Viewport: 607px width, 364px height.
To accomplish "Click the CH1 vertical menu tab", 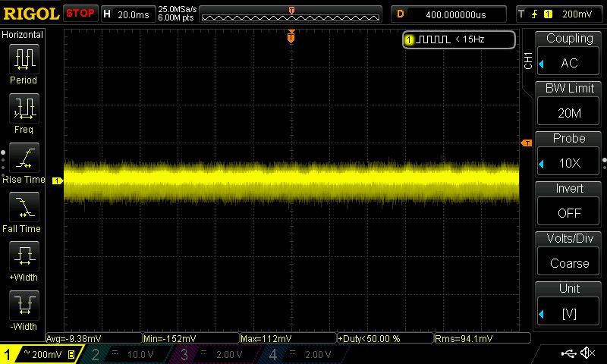I will tap(527, 61).
